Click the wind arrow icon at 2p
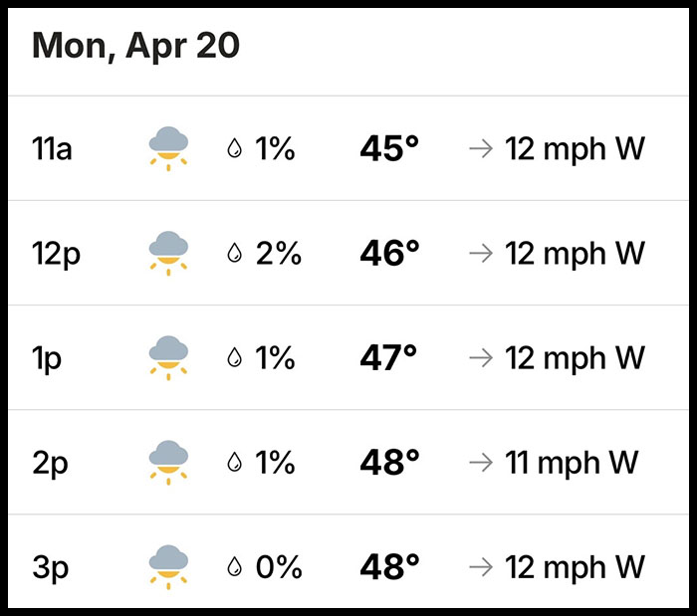This screenshot has height=616, width=697. coord(481,463)
